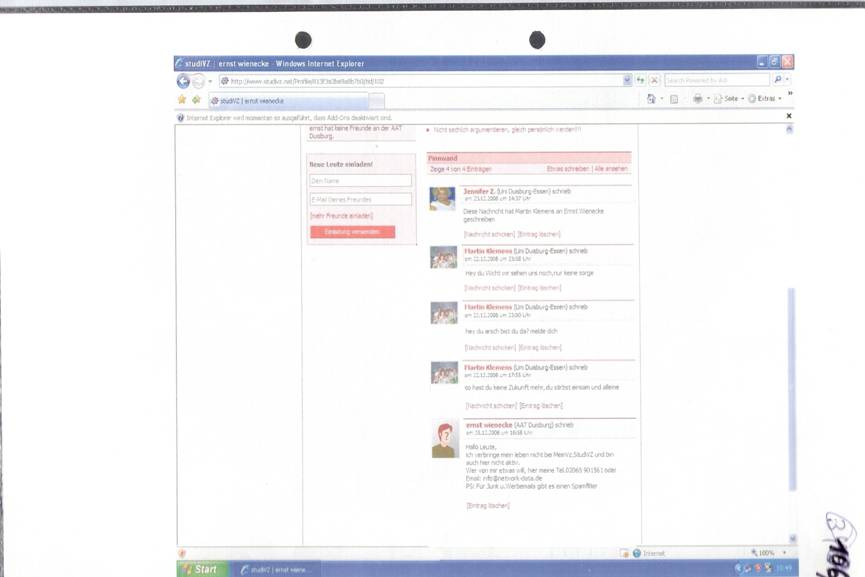This screenshot has width=865, height=577.
Task: Click the Alle ansehen link
Action: click(x=611, y=169)
